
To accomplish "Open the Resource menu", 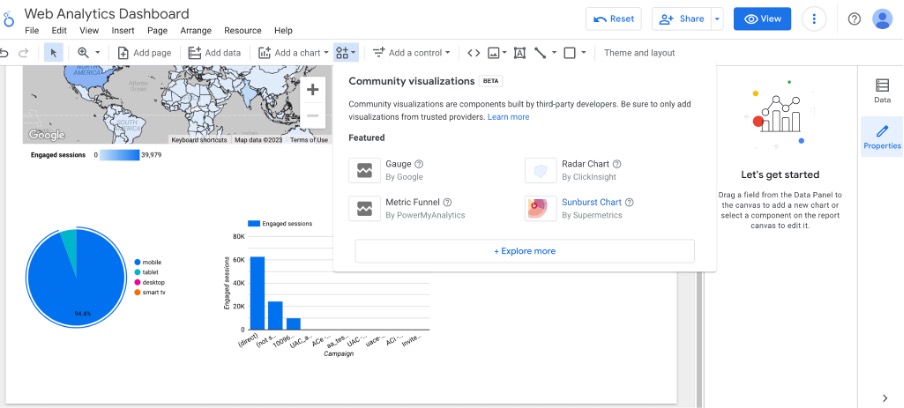I will pos(243,31).
